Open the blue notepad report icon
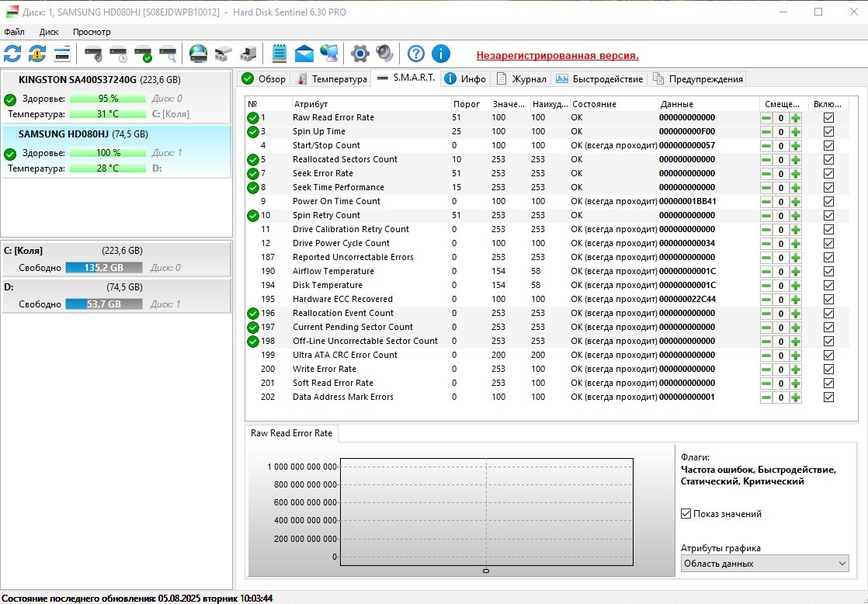Viewport: 868px width, 604px height. [279, 54]
